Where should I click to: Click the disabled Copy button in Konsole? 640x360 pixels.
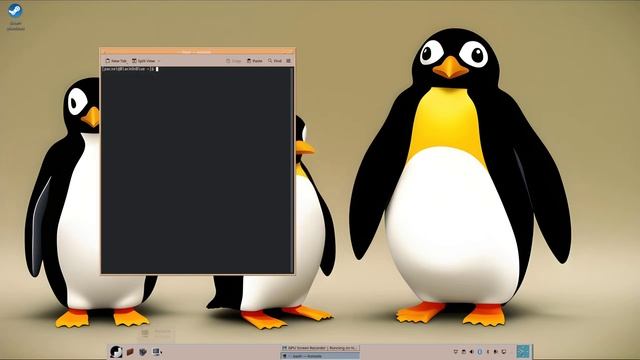pos(233,61)
